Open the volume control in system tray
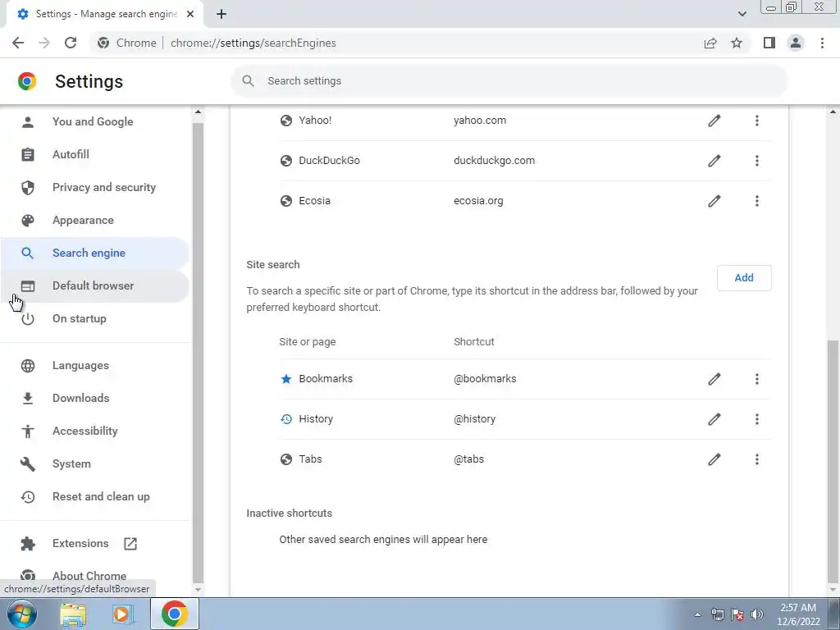 756,614
